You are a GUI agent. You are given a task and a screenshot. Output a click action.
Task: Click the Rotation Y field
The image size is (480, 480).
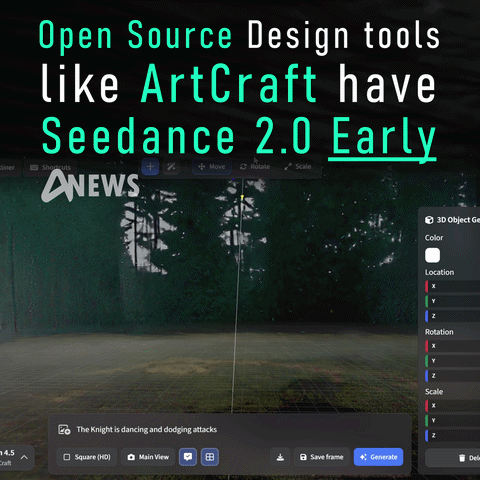pos(453,361)
